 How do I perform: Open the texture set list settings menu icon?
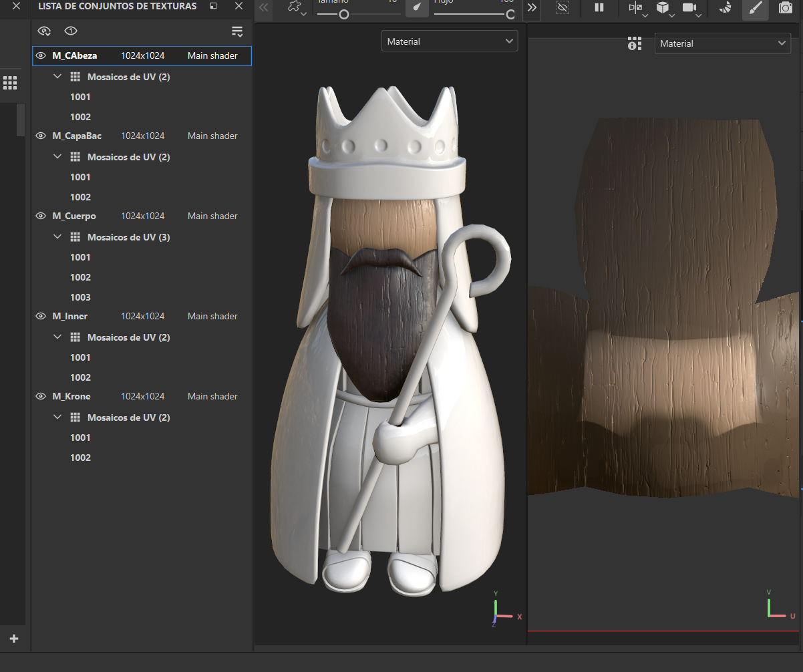[x=237, y=31]
